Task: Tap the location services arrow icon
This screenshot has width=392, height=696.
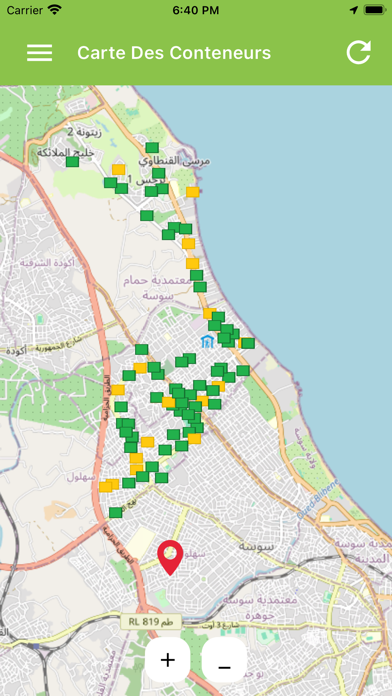Action: tap(354, 10)
